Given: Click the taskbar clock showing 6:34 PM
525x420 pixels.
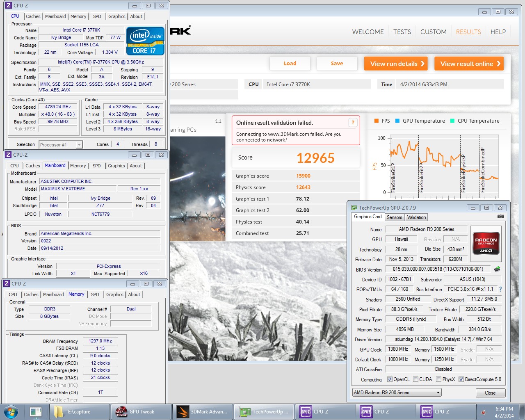Looking at the screenshot, I should coord(504,412).
